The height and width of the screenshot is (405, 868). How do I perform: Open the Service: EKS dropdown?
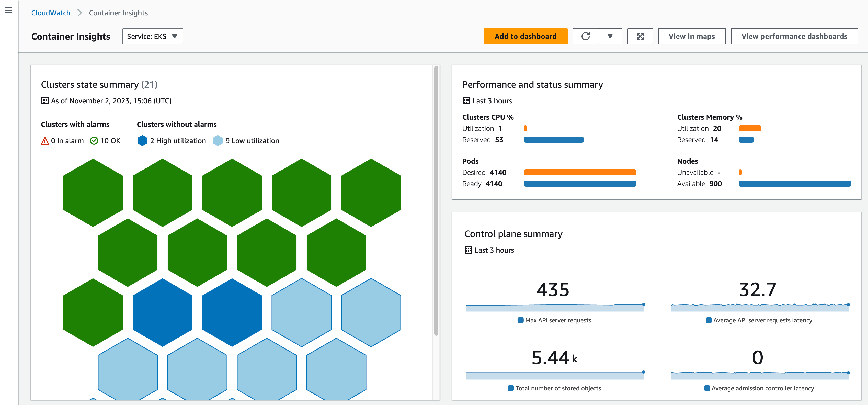(x=152, y=36)
